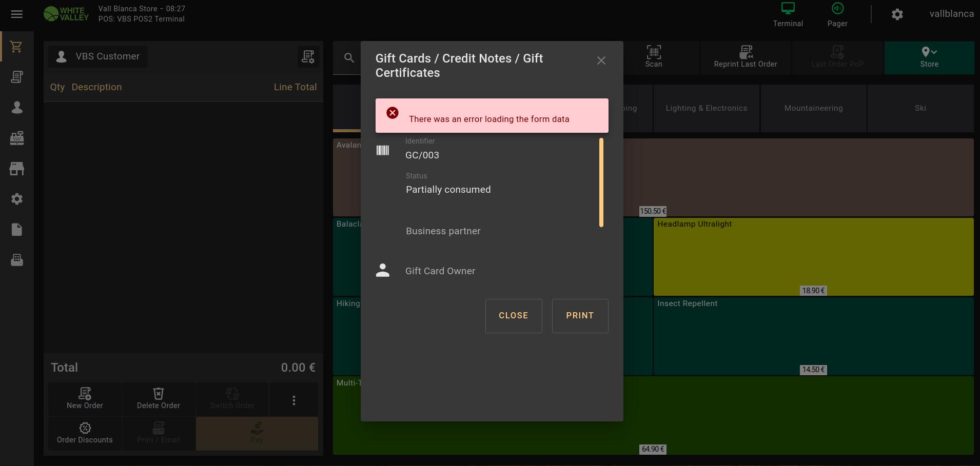The image size is (980, 466).
Task: Click the shopping cart sidebar icon
Action: [16, 47]
